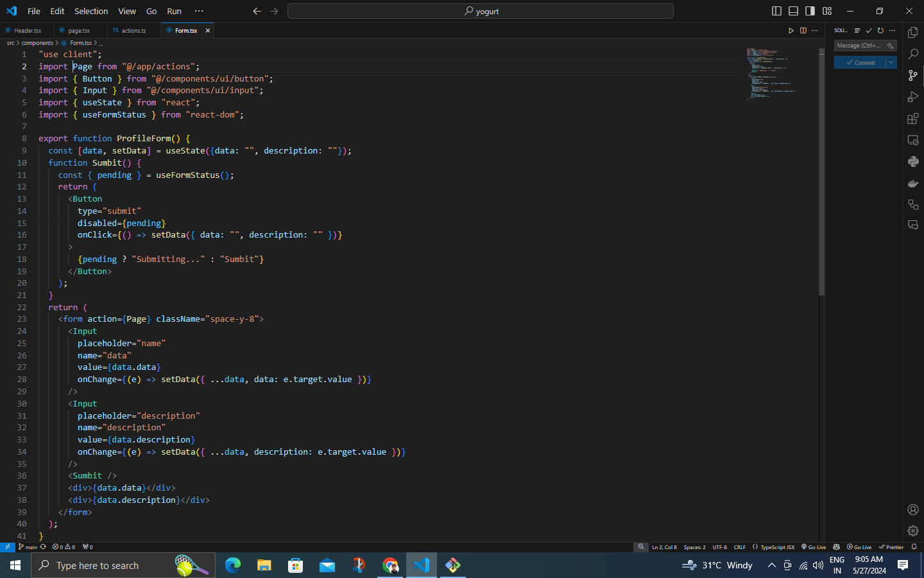Screen dimensions: 924x578
Task: Open the Selection menu
Action: tap(91, 11)
